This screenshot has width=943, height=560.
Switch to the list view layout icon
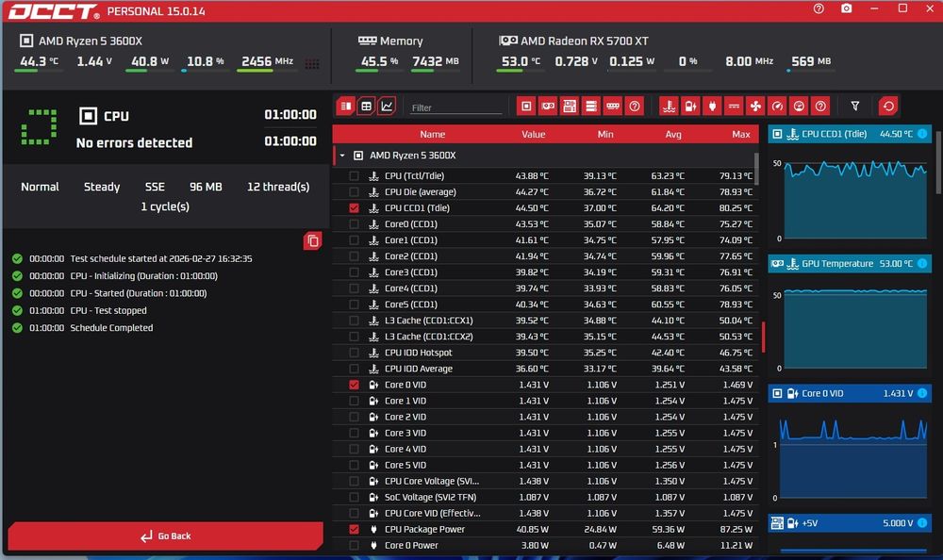[x=346, y=107]
